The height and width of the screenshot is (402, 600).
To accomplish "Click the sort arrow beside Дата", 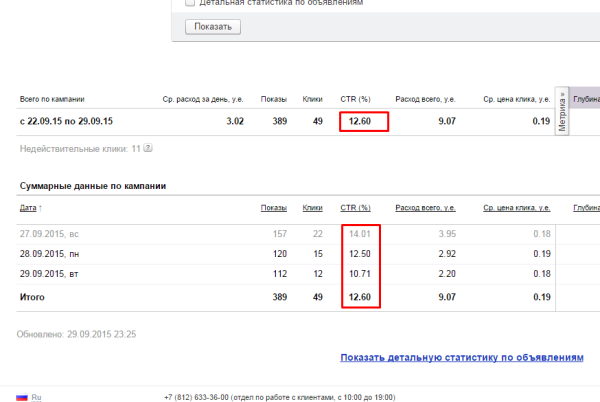I will tap(40, 208).
